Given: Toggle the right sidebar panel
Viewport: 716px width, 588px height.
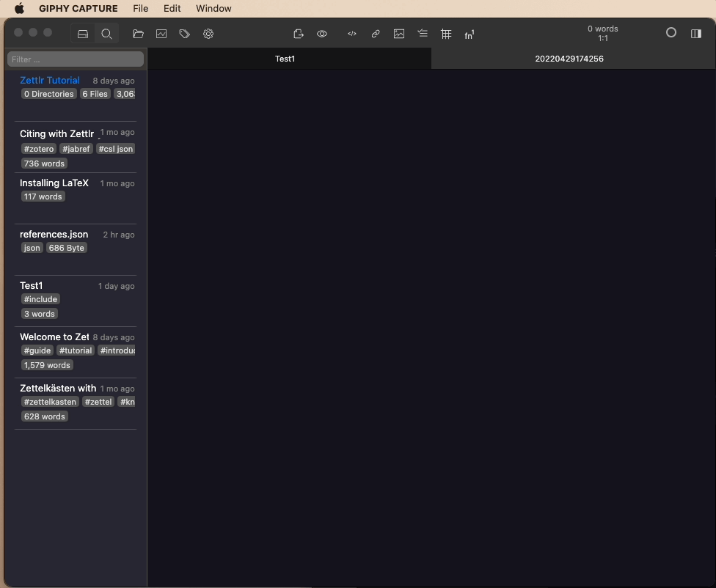Looking at the screenshot, I should (x=695, y=34).
